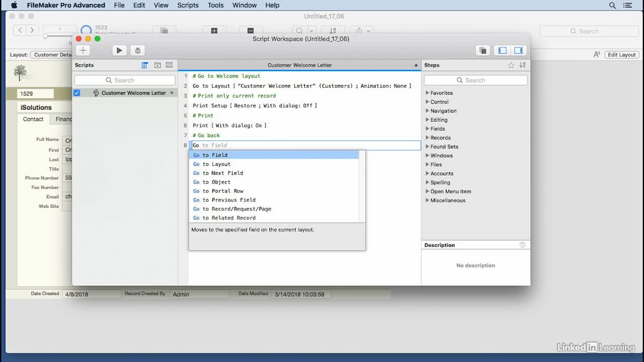644x362 pixels.
Task: Open the macOS notification center icon
Action: tap(628, 5)
